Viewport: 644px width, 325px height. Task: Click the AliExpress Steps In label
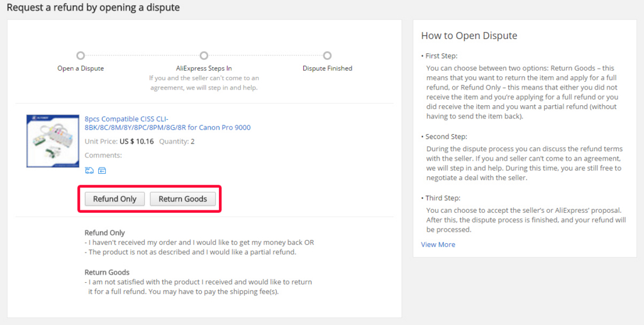click(204, 68)
